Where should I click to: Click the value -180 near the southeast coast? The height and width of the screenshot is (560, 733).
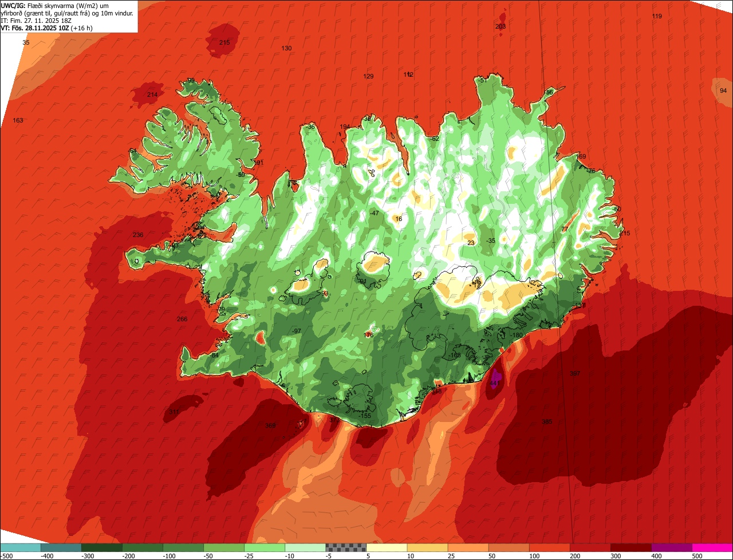tap(517, 335)
